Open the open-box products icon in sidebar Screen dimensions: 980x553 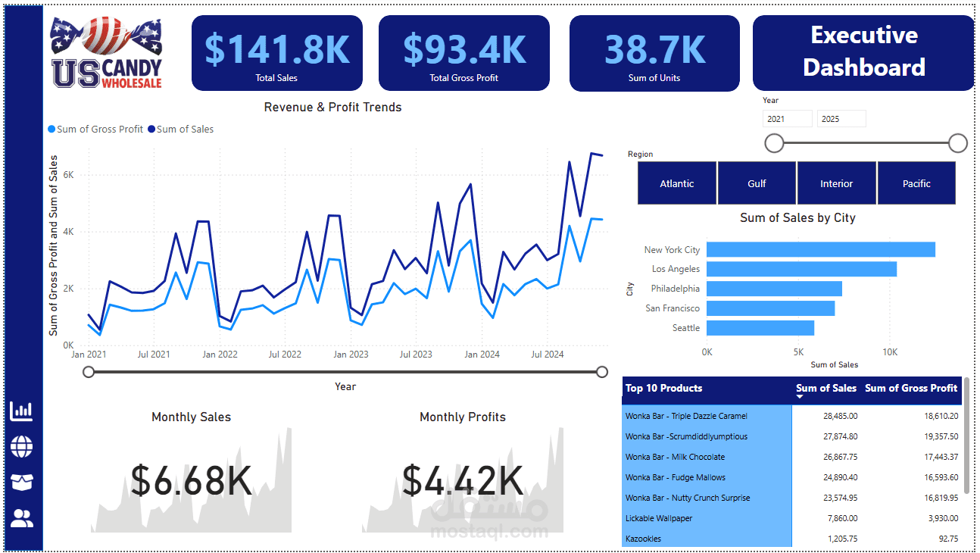[x=21, y=483]
